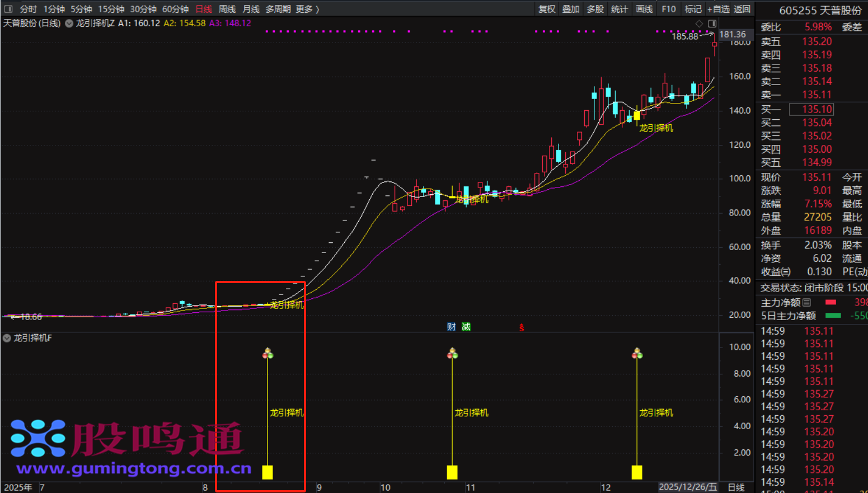Click the rightmost yellow square signal marker
The height and width of the screenshot is (493, 868).
click(x=637, y=472)
